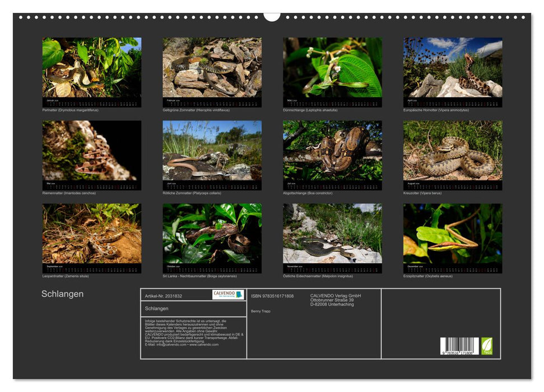Select the Östliche Eidechsennatter November photo
This screenshot has height=392, width=544.
tap(332, 234)
